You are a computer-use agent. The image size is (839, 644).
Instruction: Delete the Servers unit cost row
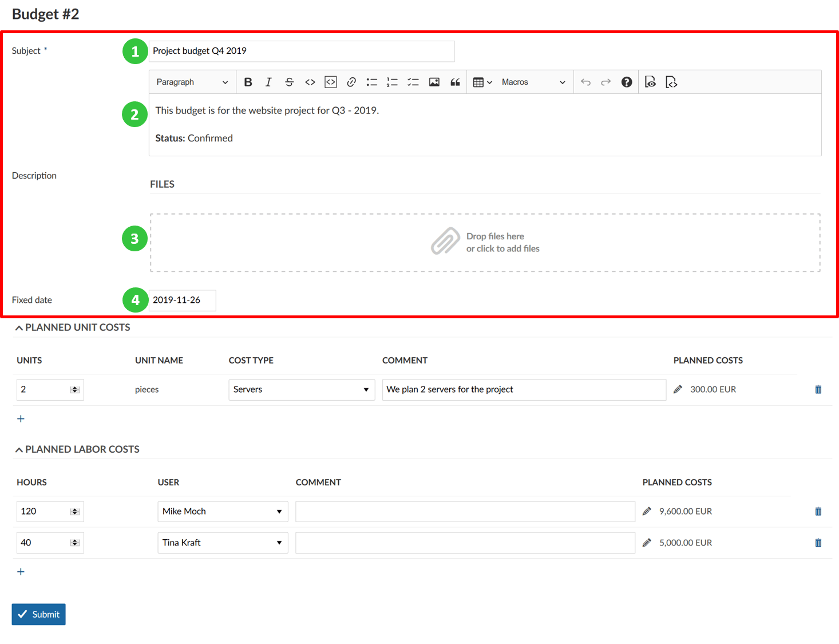point(818,390)
